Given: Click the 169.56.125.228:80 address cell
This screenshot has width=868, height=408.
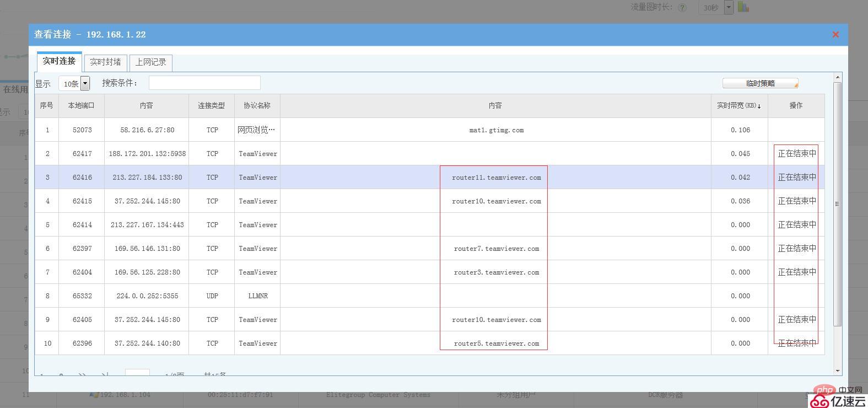Looking at the screenshot, I should pos(147,272).
